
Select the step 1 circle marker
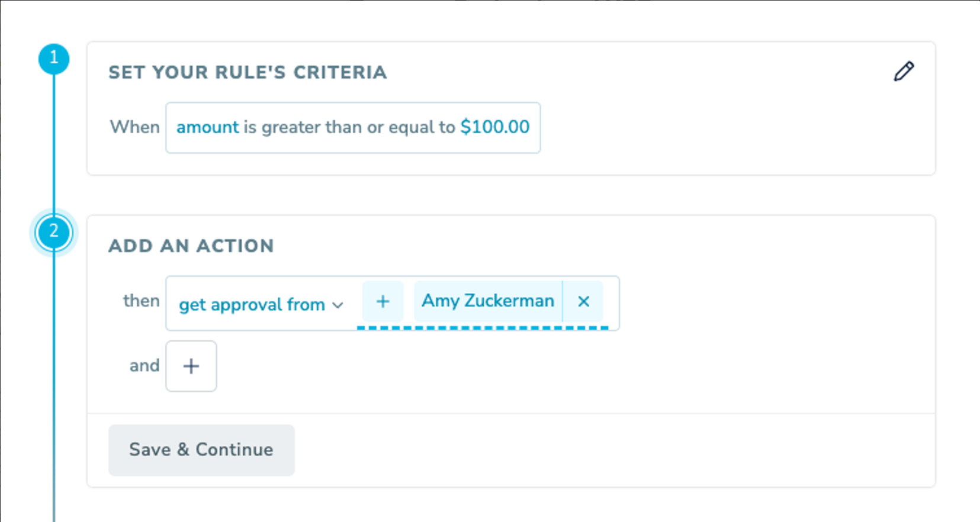pyautogui.click(x=54, y=59)
